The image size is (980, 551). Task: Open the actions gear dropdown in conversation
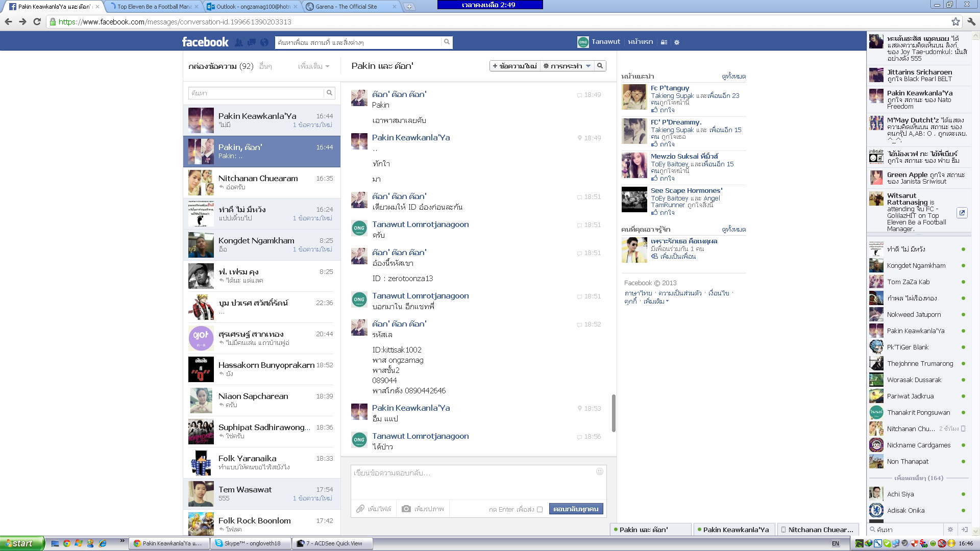[x=567, y=66]
